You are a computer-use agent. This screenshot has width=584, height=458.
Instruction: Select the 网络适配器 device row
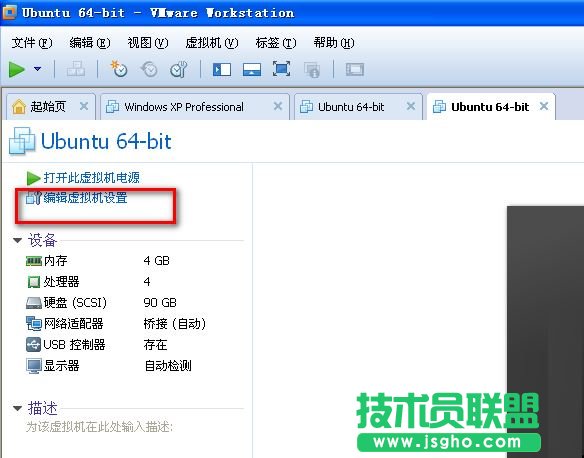click(116, 324)
